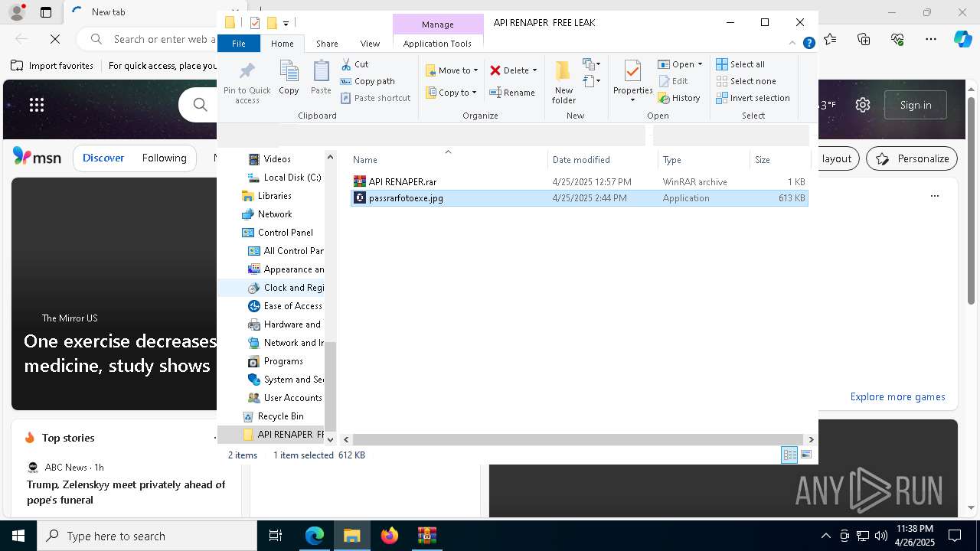Click scroll down arrow in navigation pane
This screenshot has width=980, height=551.
point(330,439)
